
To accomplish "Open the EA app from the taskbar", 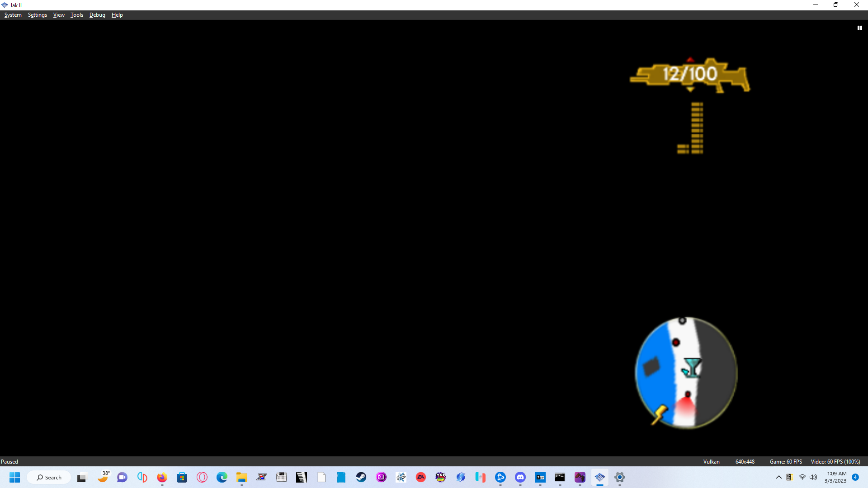I will (x=421, y=477).
